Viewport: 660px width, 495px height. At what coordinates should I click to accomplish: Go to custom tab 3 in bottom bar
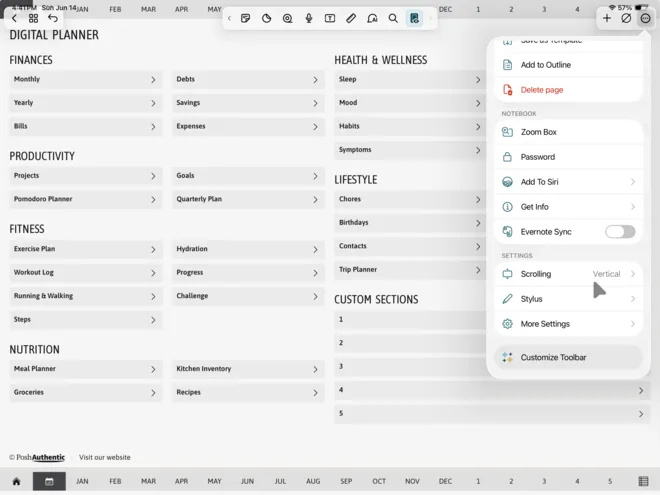[x=544, y=481]
